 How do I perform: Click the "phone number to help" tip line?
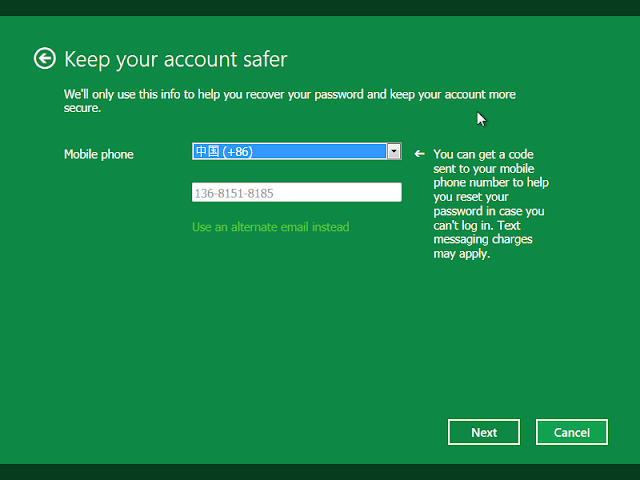pos(490,183)
